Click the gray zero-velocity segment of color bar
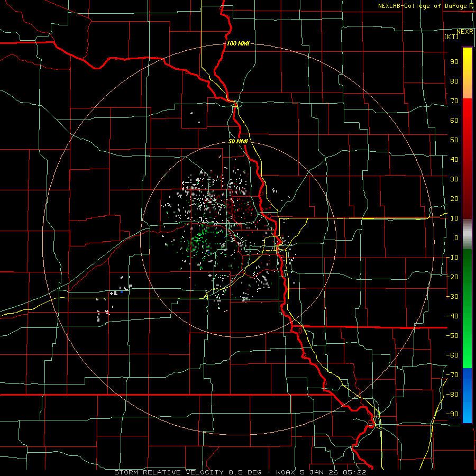 [467, 234]
